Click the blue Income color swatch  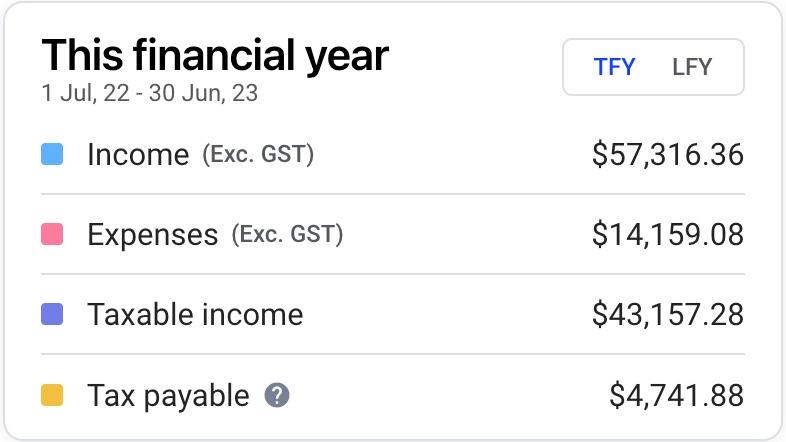click(x=52, y=154)
